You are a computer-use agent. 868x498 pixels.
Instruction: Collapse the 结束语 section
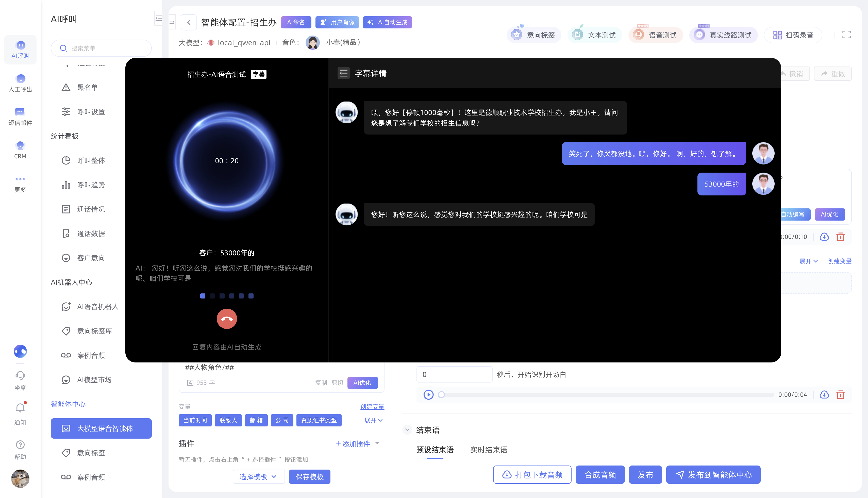pos(407,429)
